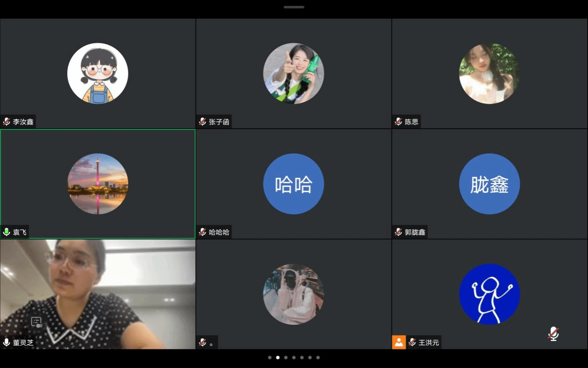588x368 pixels.
Task: Click the muted mic icon beside 陈思
Action: (x=399, y=122)
